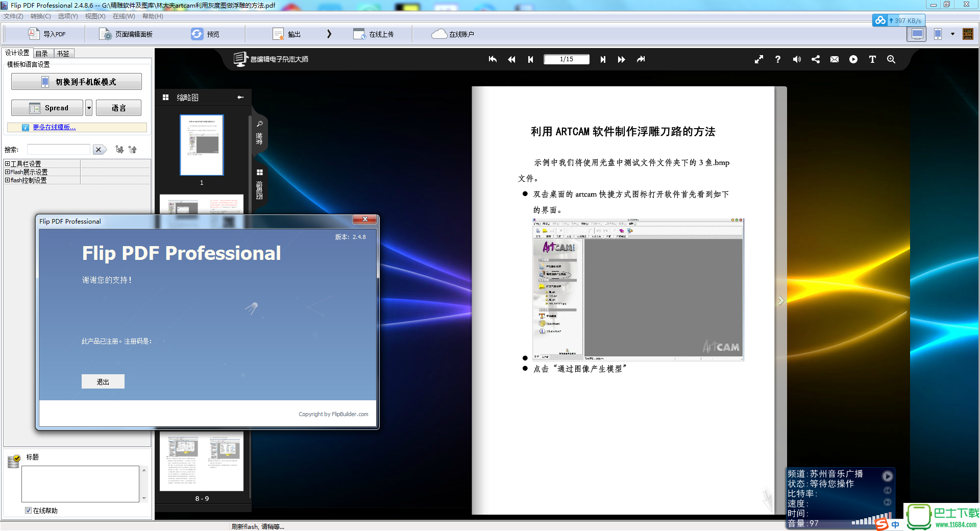Open the 转换(C) menu

[x=40, y=16]
